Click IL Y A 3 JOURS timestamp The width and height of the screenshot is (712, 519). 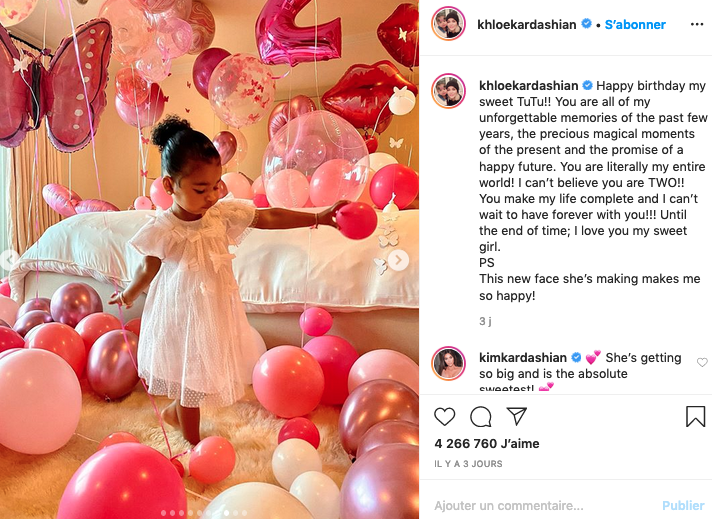[468, 464]
